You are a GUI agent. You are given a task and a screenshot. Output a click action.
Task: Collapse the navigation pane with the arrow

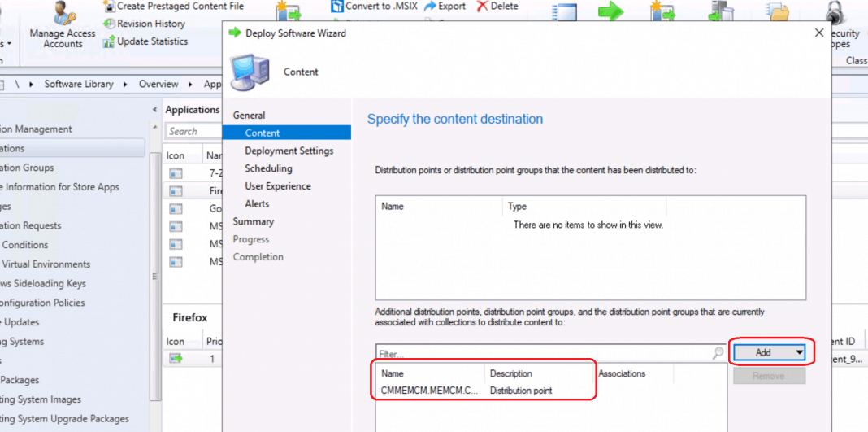(155, 110)
